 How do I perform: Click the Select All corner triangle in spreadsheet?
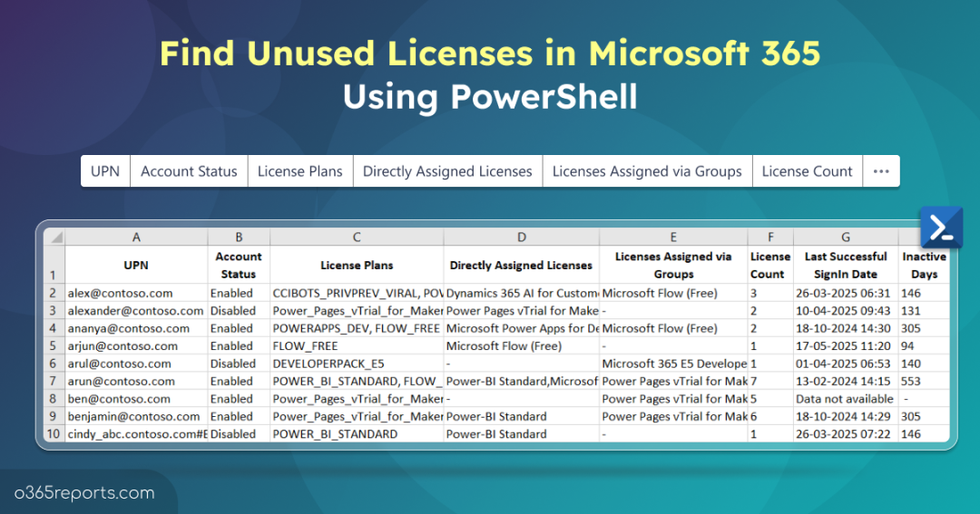click(56, 238)
